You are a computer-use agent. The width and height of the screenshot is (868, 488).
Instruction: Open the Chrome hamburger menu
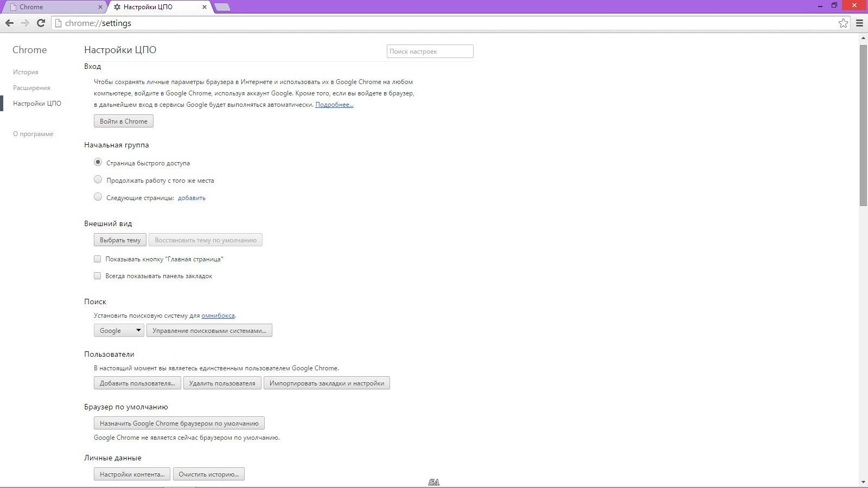[859, 23]
